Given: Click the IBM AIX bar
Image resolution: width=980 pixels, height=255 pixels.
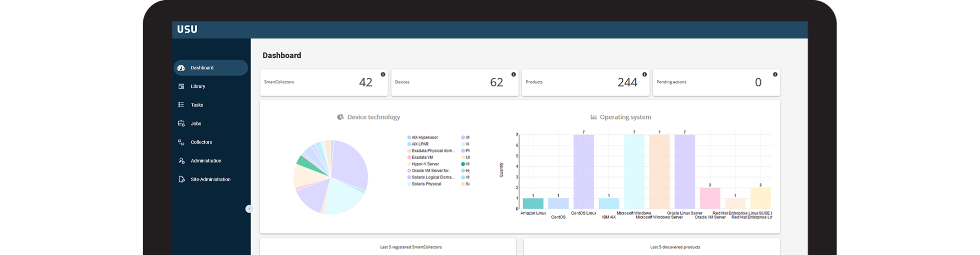Looking at the screenshot, I should [x=609, y=203].
